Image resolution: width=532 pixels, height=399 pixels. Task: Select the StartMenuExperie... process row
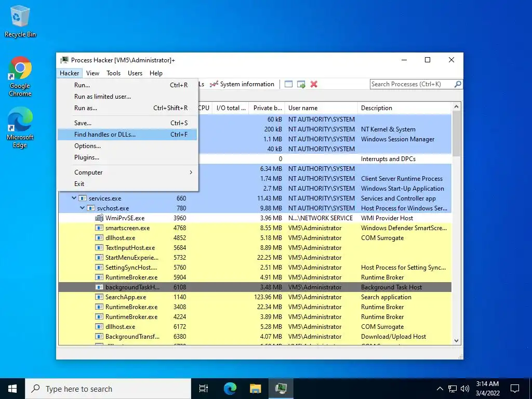255,258
